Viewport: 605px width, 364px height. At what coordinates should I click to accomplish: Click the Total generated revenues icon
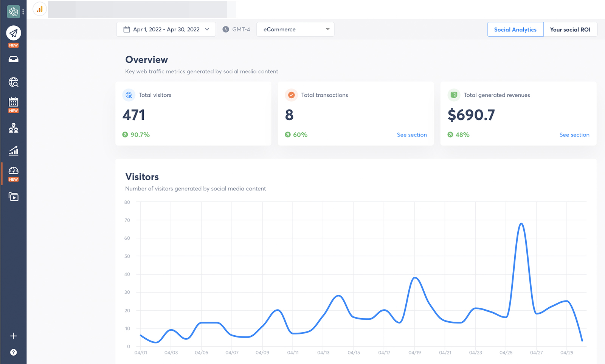454,95
